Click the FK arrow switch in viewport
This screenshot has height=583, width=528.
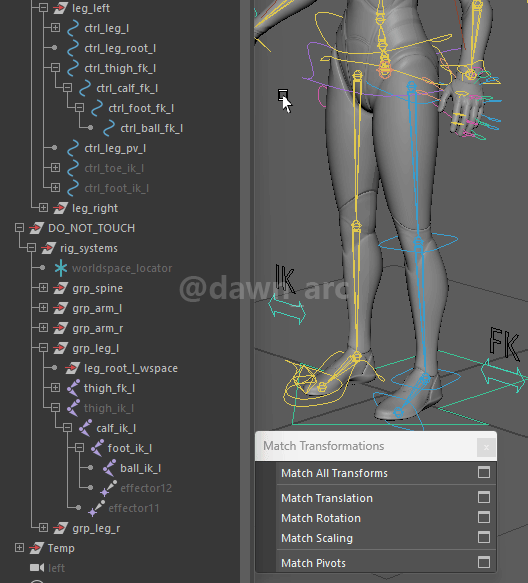point(504,375)
